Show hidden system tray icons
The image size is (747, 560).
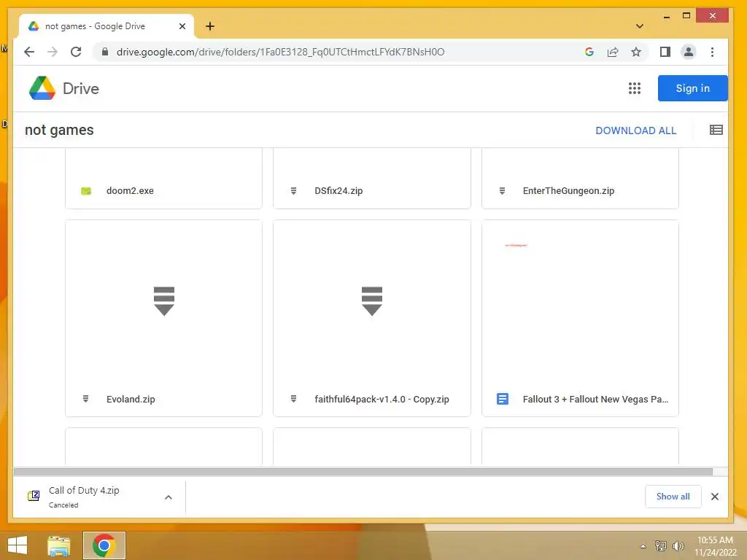pyautogui.click(x=643, y=546)
